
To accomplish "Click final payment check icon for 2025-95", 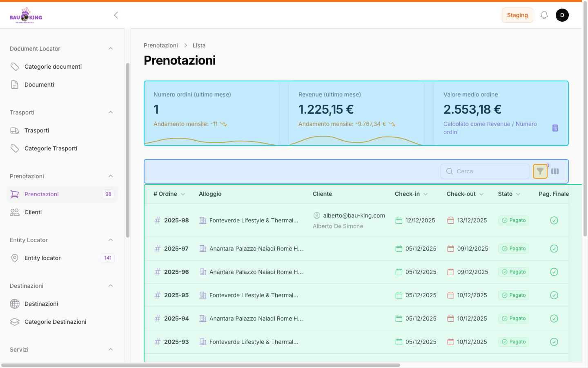I will point(554,295).
